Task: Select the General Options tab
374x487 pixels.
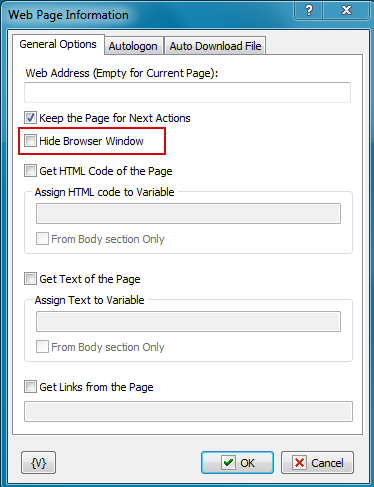Action: [58, 44]
